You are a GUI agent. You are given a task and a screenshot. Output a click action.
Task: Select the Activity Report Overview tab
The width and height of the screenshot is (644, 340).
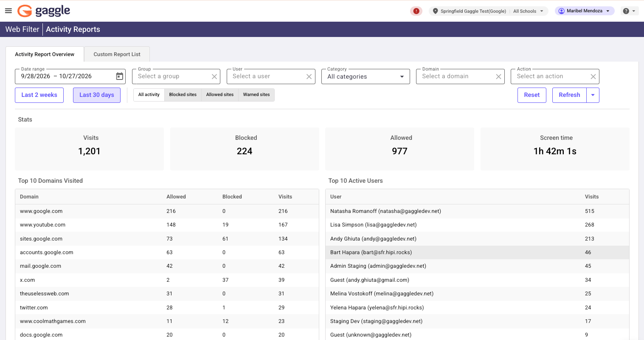[45, 54]
